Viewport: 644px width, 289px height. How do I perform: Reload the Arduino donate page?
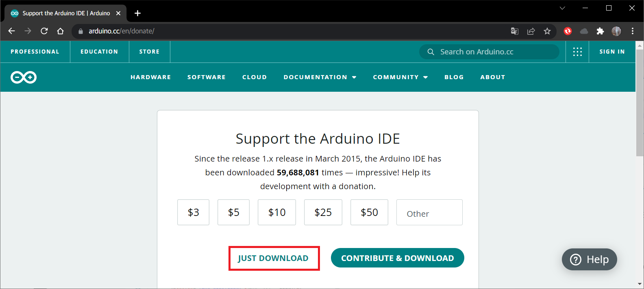[44, 31]
